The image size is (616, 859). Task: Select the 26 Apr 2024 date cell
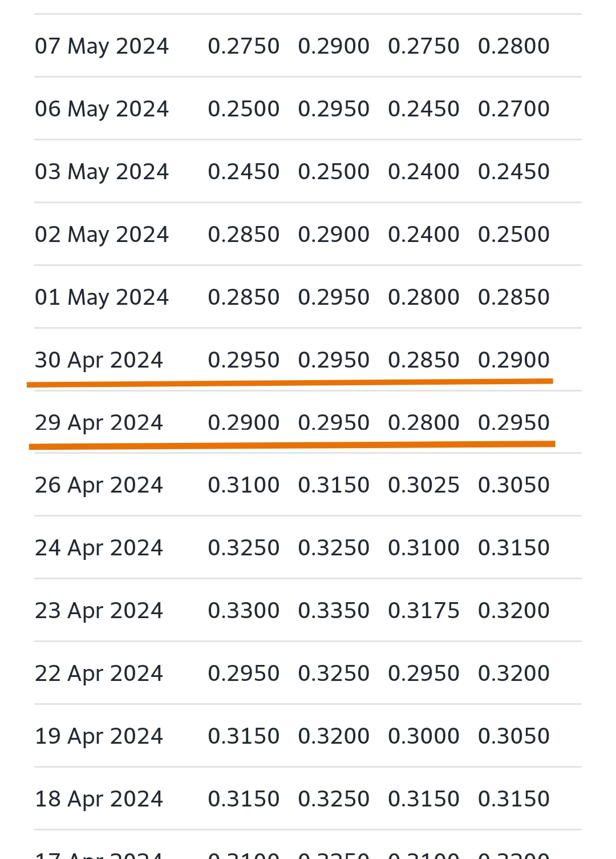point(99,485)
